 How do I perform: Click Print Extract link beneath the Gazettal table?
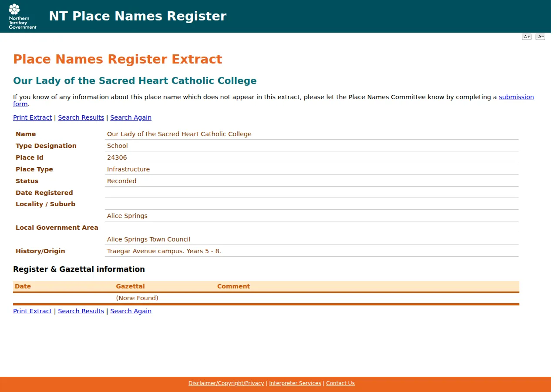click(x=32, y=311)
